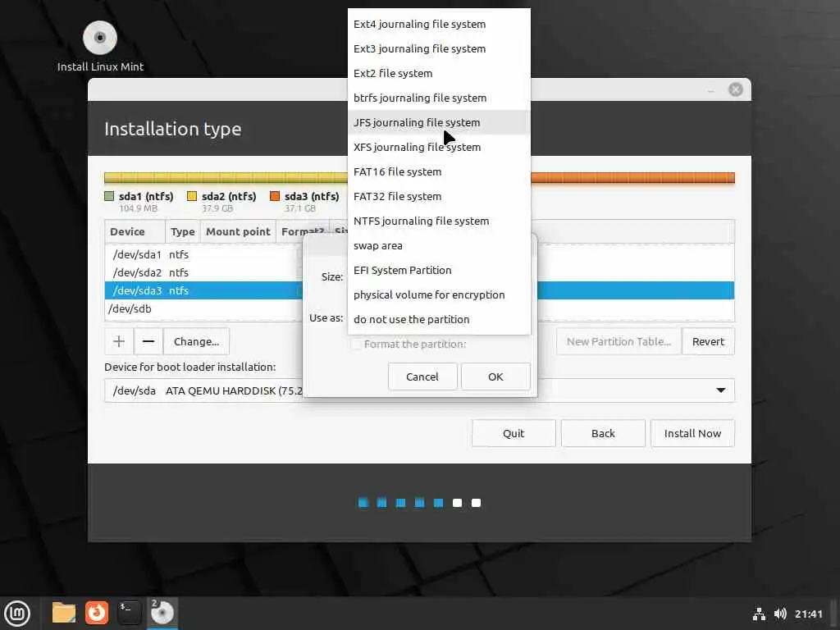Click the sda2 yellow legend swatch
This screenshot has width=840, height=630.
(192, 196)
